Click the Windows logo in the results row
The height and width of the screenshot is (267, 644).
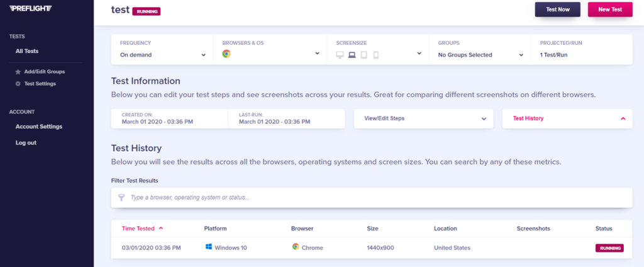tap(209, 247)
